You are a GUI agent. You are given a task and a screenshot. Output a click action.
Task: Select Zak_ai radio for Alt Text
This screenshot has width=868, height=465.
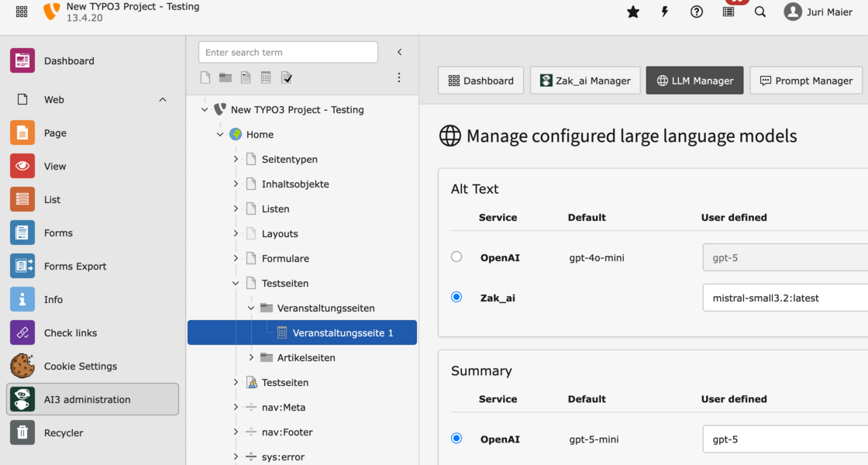coord(456,297)
